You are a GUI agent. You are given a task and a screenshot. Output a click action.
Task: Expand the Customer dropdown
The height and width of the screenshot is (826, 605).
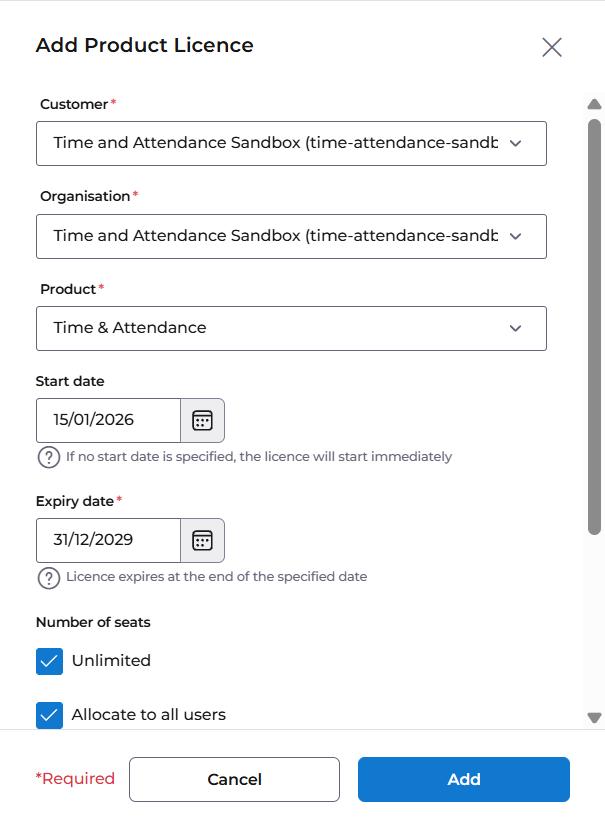tap(291, 143)
